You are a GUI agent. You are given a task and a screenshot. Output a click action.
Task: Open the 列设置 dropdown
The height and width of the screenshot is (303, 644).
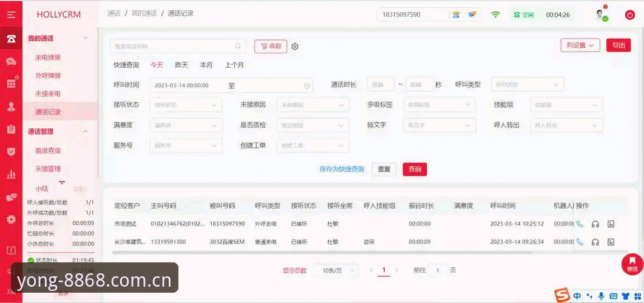(580, 45)
